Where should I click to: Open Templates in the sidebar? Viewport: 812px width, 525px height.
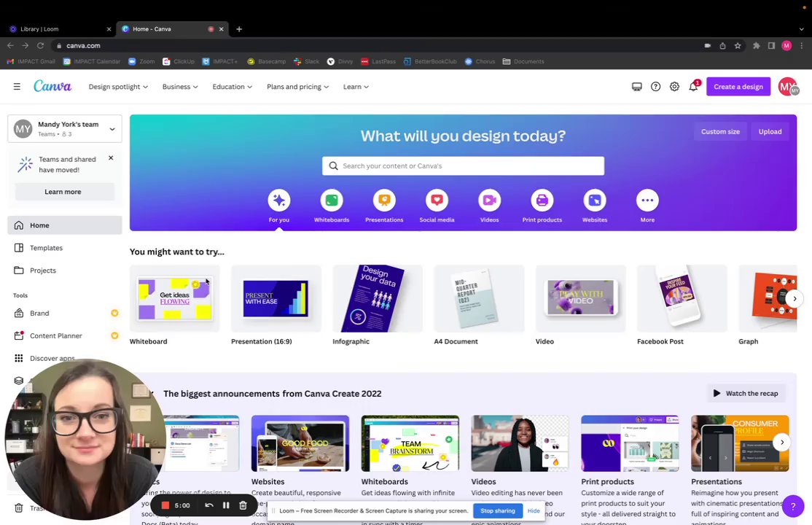(65, 248)
